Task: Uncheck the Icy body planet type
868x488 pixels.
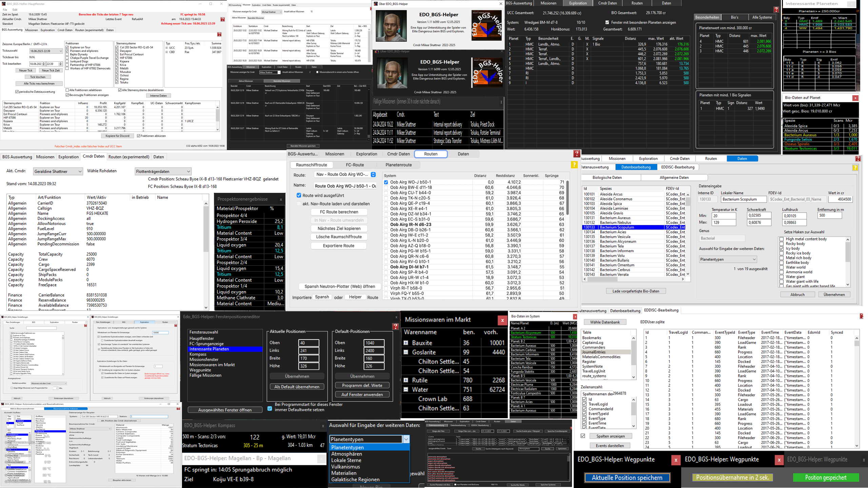Action: pyautogui.click(x=782, y=248)
